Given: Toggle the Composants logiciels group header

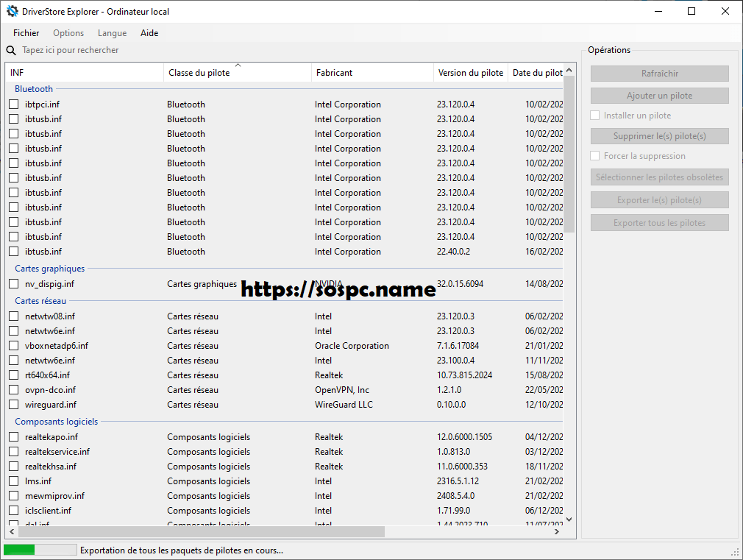Looking at the screenshot, I should coord(56,422).
